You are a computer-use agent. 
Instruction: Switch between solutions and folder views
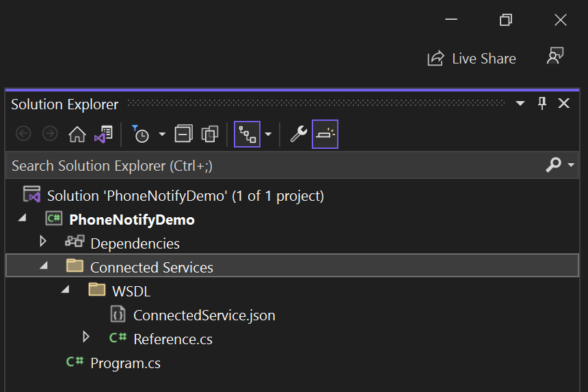click(103, 135)
